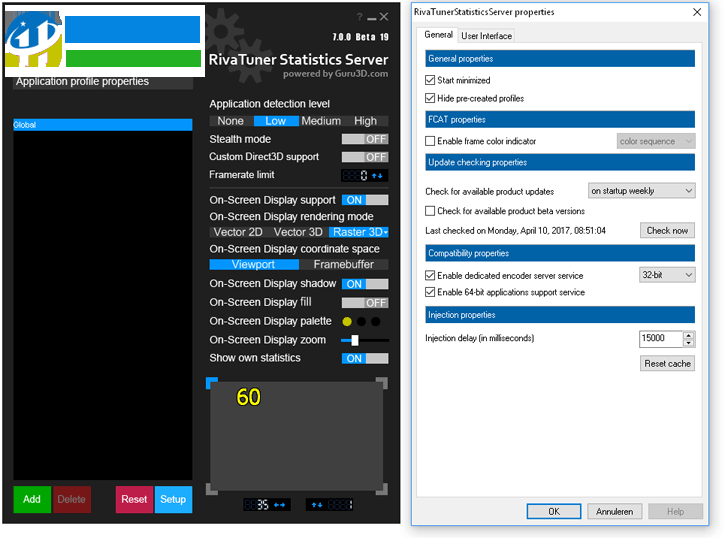Toggle Enable 64-bit applications support service
The image size is (725, 538).
coord(430,292)
